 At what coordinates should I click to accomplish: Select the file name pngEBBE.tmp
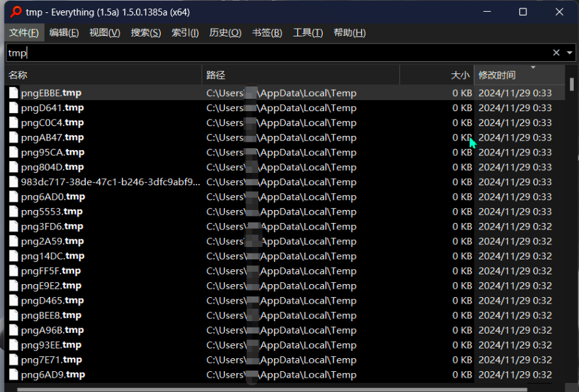pyautogui.click(x=51, y=93)
